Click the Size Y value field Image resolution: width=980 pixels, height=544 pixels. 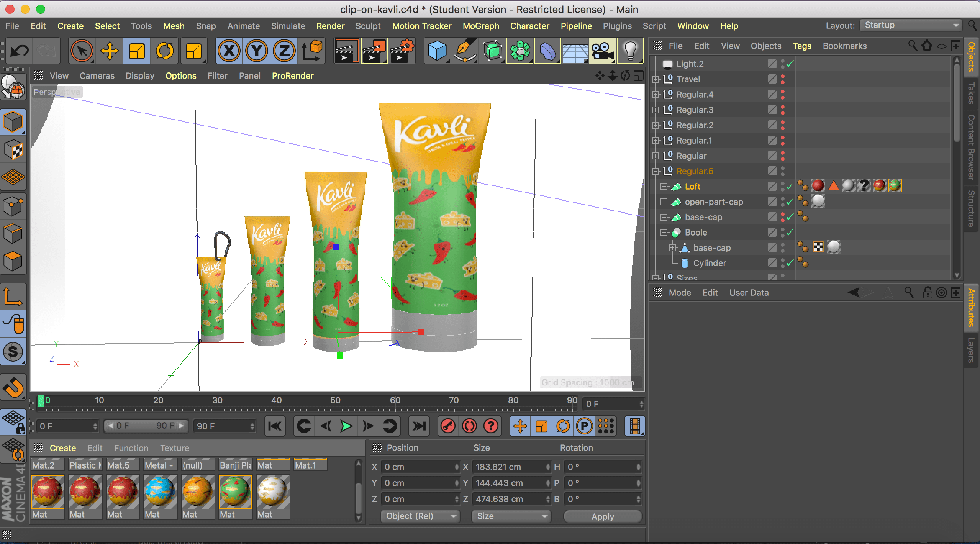coord(511,483)
